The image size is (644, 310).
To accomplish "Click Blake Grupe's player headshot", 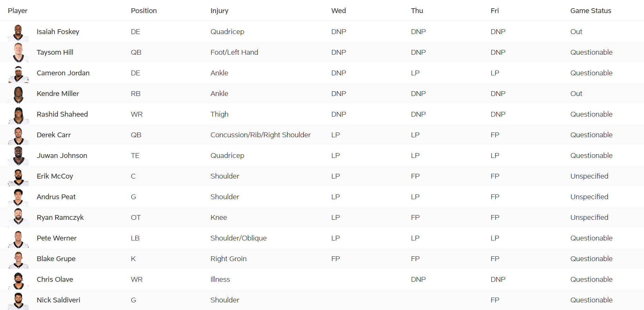I will click(x=18, y=259).
